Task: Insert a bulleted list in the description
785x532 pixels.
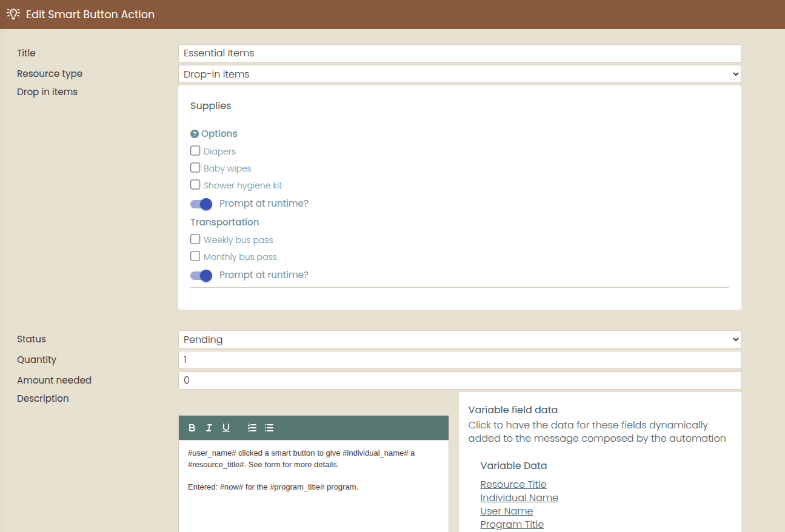Action: pos(269,428)
